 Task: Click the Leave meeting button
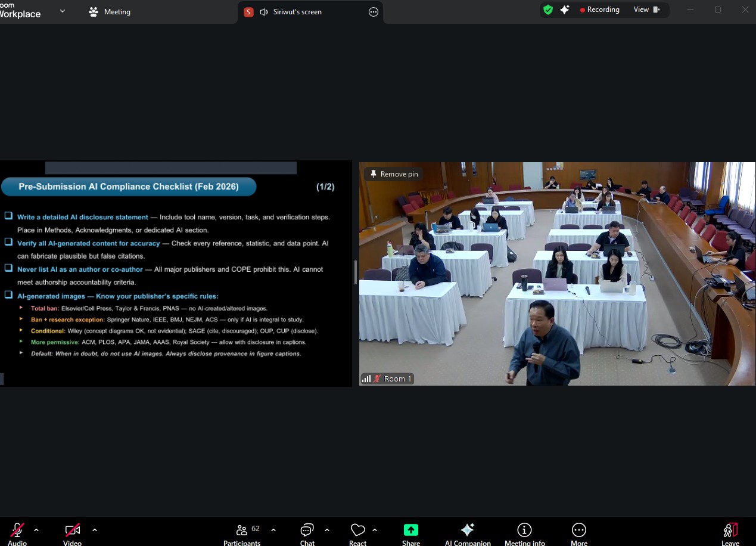click(x=730, y=530)
